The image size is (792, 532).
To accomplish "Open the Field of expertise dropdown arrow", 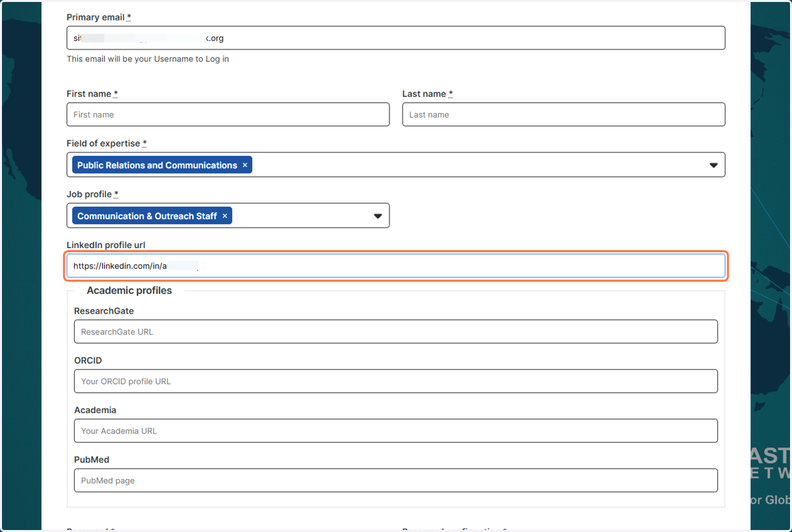I will (713, 165).
